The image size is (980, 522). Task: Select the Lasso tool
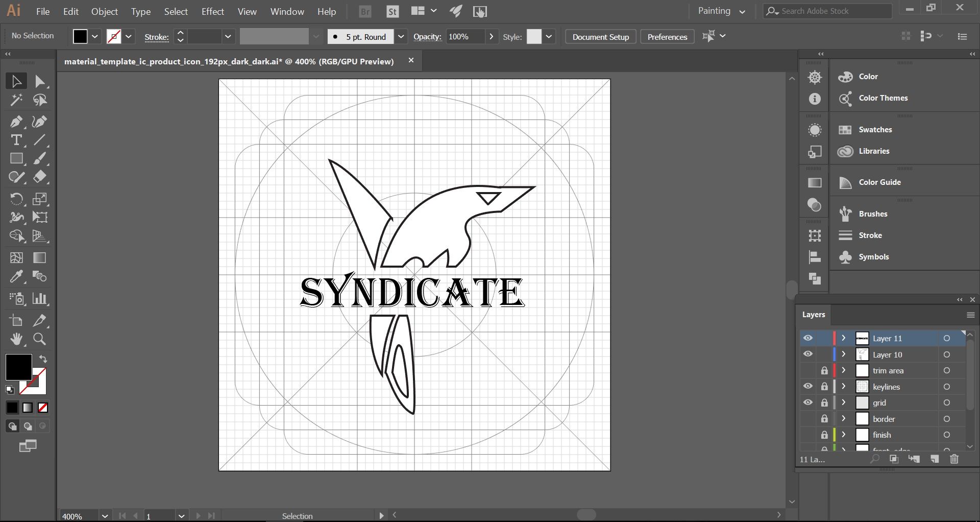(40, 100)
